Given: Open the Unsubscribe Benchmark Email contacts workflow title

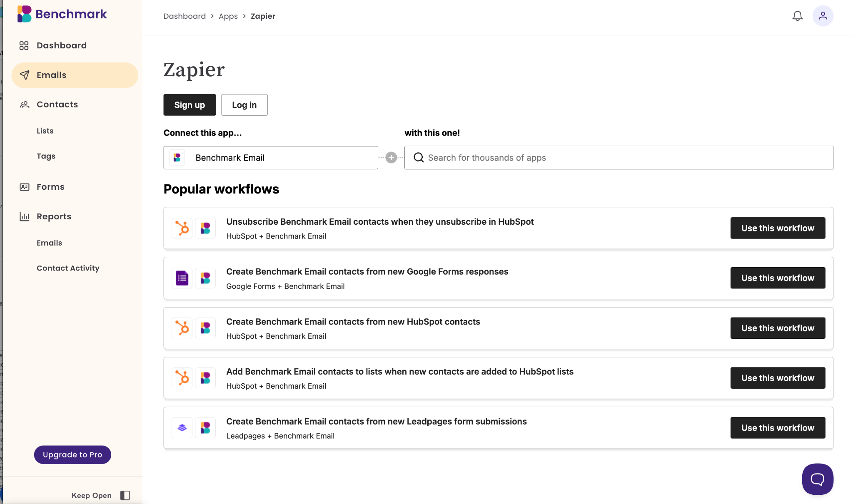Looking at the screenshot, I should point(380,222).
